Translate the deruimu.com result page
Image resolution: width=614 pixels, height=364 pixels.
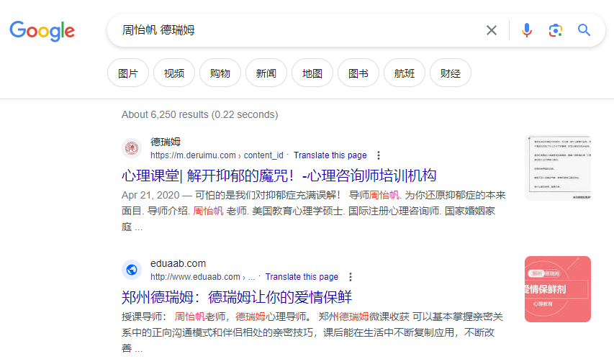330,155
